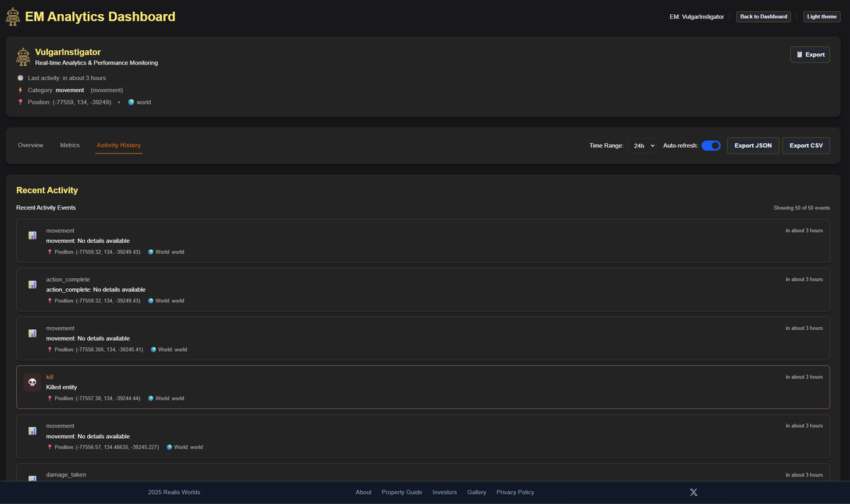Image resolution: width=850 pixels, height=504 pixels.
Task: Click 'Showing 50 of 50 events' text
Action: point(802,208)
